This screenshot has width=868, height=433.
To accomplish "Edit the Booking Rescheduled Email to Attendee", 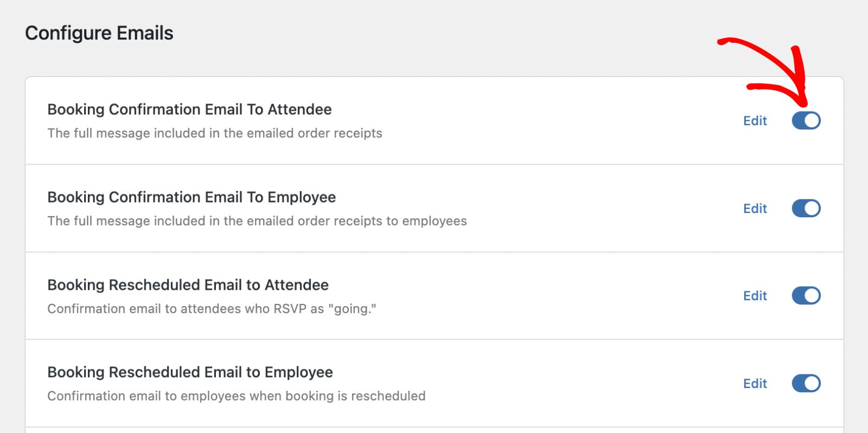I will pyautogui.click(x=755, y=296).
